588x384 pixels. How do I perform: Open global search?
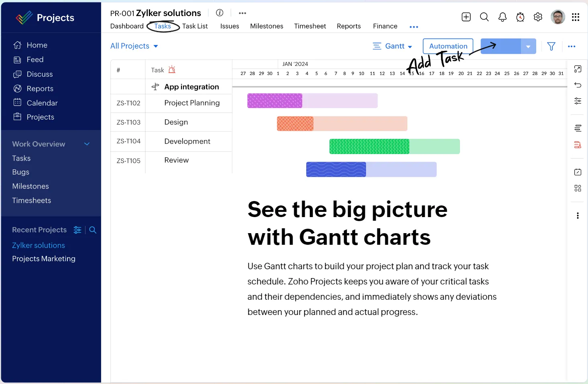(x=484, y=17)
